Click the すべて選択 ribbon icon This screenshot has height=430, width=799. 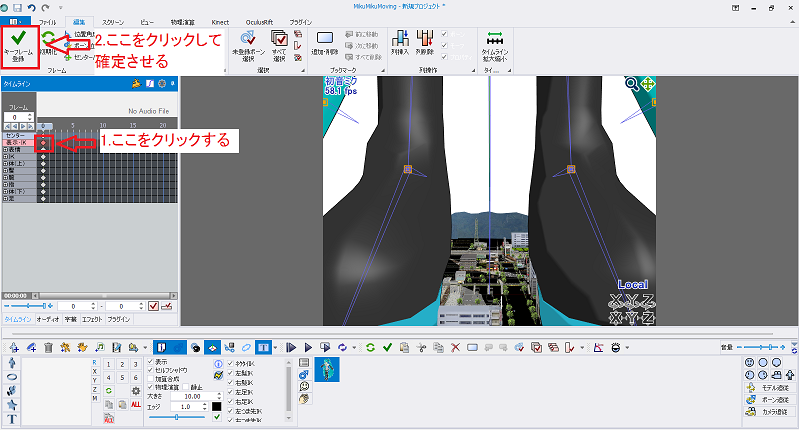[279, 39]
